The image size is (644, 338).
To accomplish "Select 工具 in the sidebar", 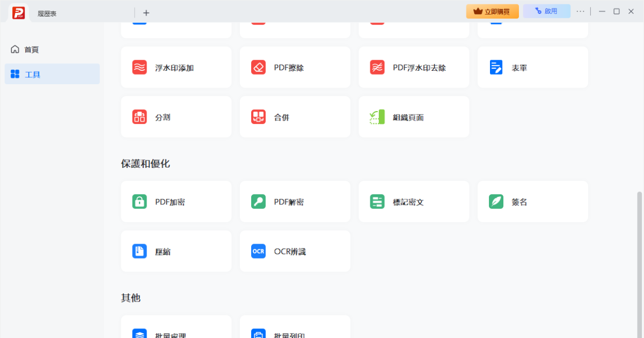I will pos(52,74).
